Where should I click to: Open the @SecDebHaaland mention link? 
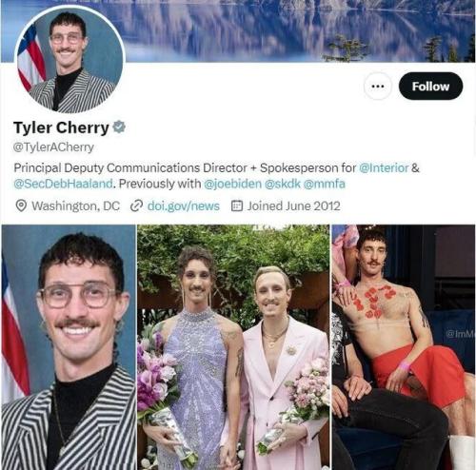tap(63, 184)
